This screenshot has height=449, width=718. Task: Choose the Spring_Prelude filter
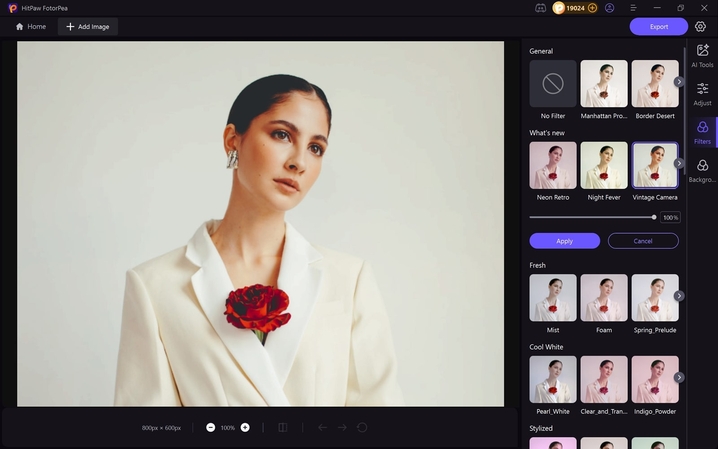(x=655, y=298)
